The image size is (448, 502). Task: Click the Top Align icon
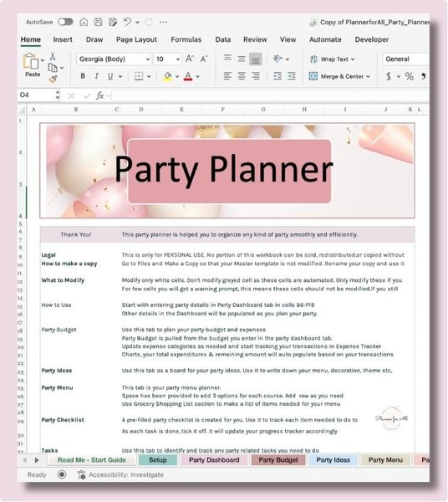(227, 59)
